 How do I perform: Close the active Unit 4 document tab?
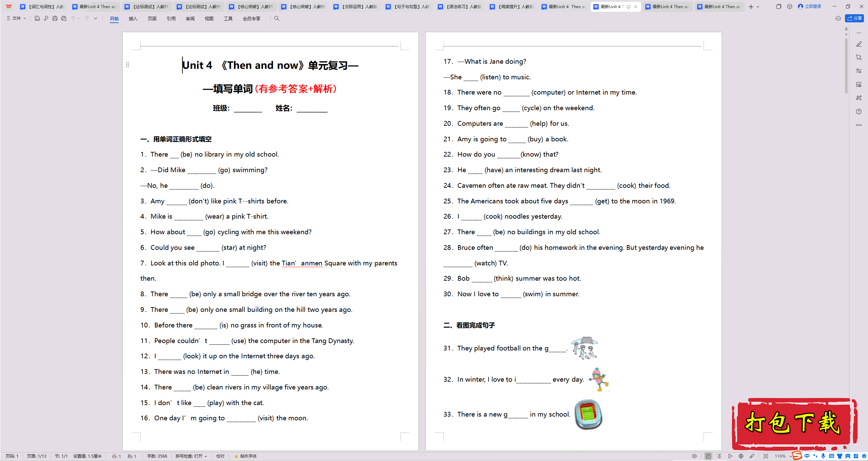(636, 6)
